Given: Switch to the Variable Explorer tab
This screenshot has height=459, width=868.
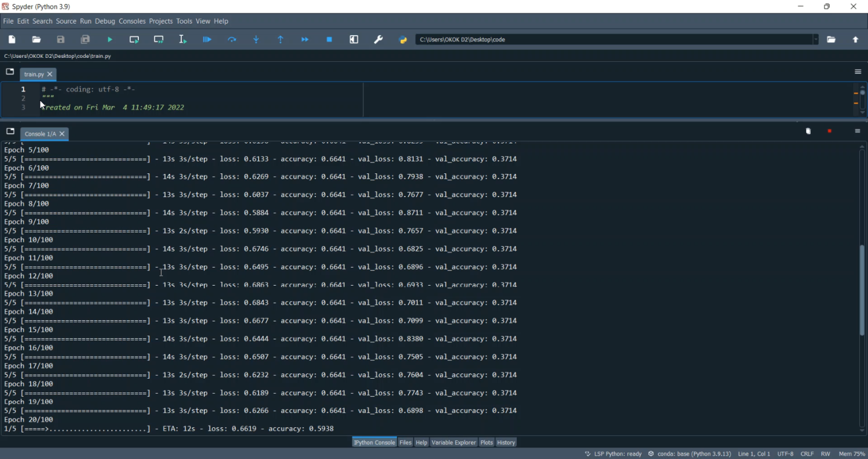Looking at the screenshot, I should pos(454,443).
